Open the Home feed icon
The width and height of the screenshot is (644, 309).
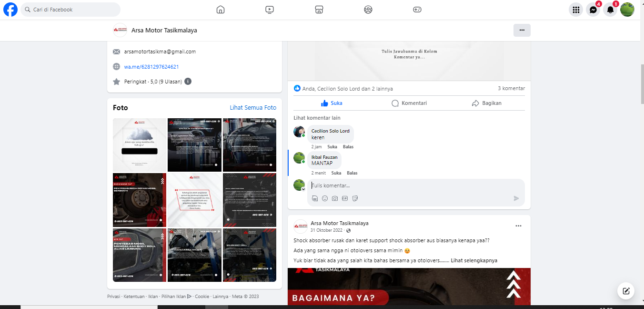point(220,10)
